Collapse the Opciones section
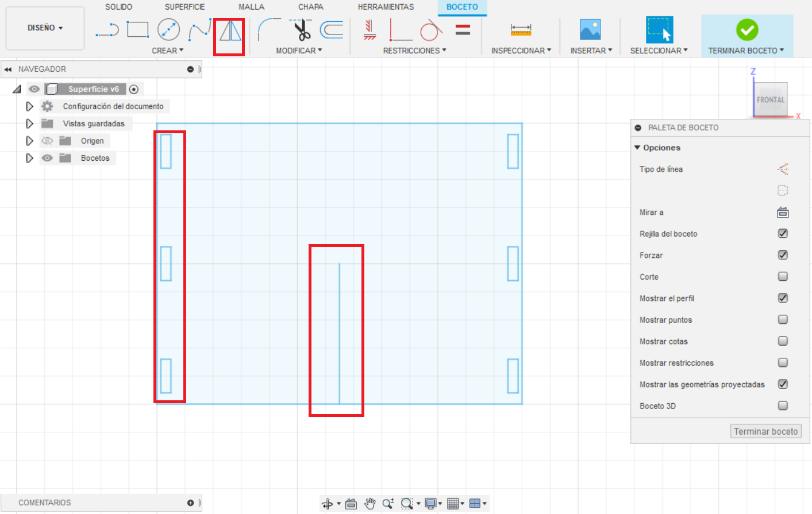 tap(637, 148)
